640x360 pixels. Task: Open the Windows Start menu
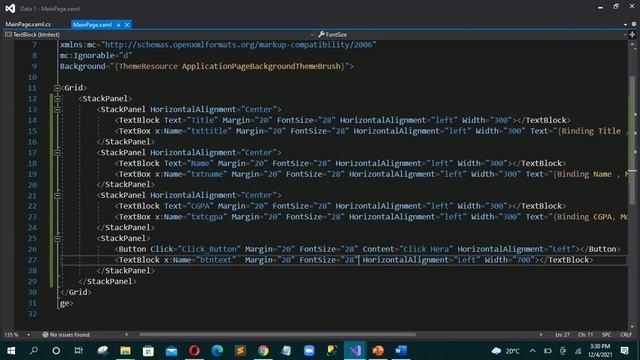tap(11, 351)
